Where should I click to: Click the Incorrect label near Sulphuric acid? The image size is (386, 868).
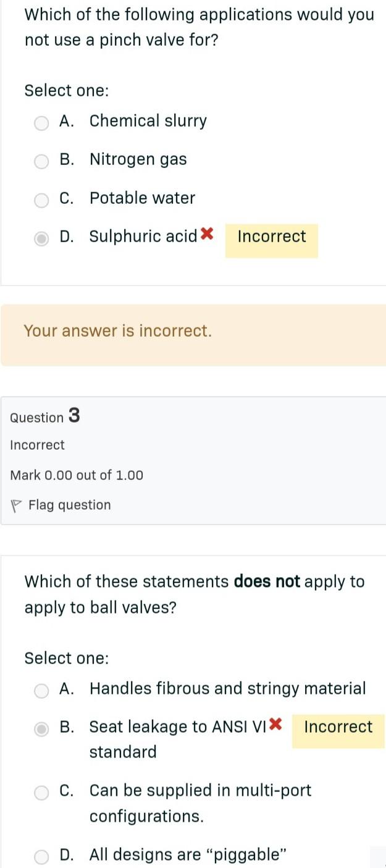coord(271,236)
